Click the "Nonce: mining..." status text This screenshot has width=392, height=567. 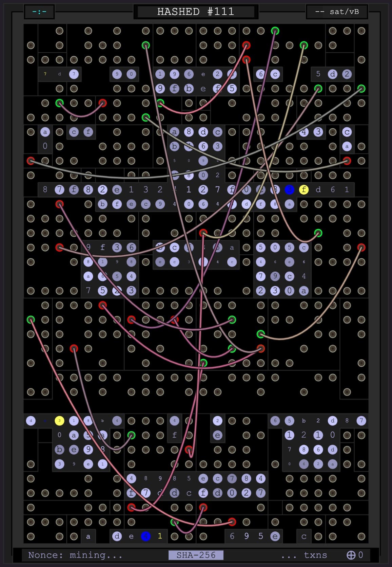tap(75, 555)
